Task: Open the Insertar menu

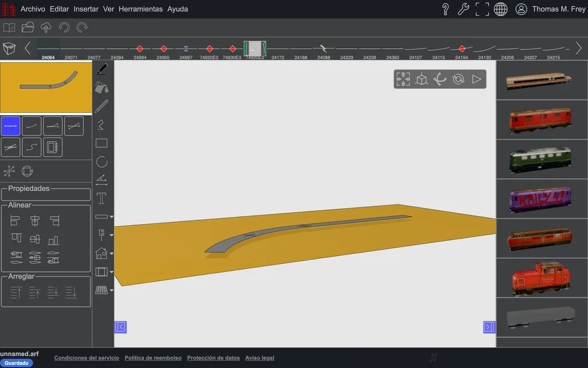Action: (86, 9)
